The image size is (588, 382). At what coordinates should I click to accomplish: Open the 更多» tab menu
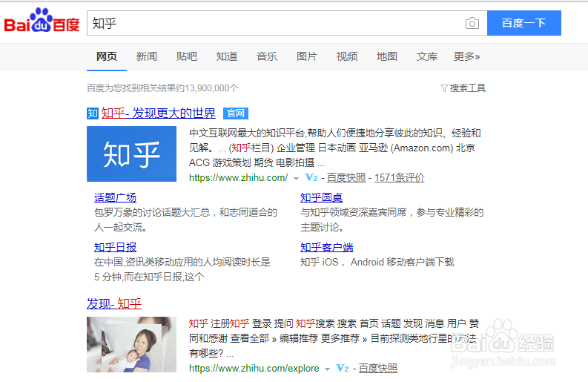point(466,56)
